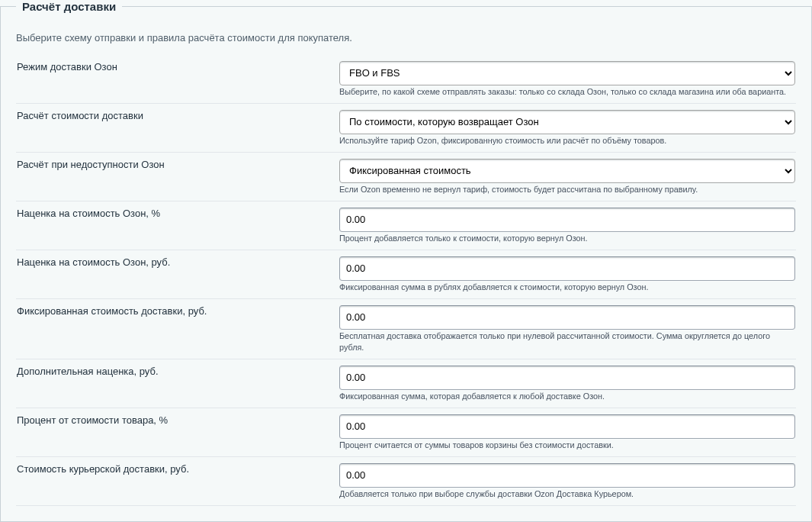Click the Дополнительная наценка, руб. input
The height and width of the screenshot is (522, 812).
[x=567, y=377]
